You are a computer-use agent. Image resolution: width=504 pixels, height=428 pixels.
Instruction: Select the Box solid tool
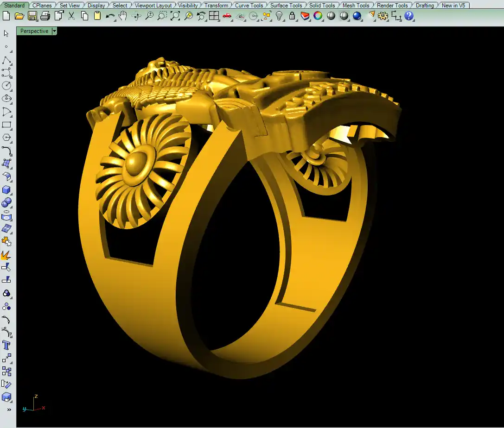(x=6, y=190)
